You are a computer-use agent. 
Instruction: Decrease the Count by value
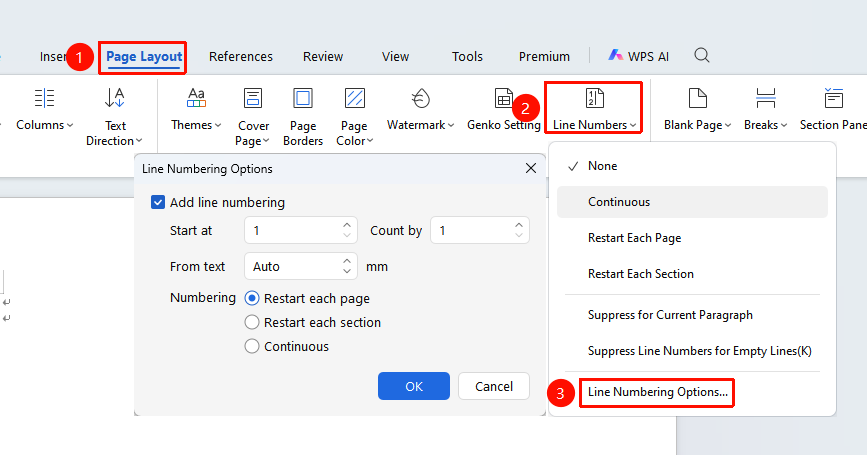click(519, 236)
